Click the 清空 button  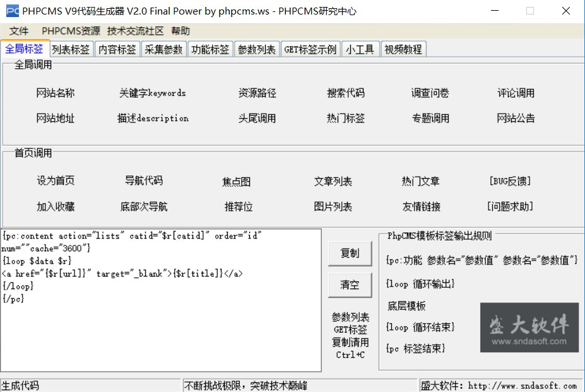[x=350, y=285]
